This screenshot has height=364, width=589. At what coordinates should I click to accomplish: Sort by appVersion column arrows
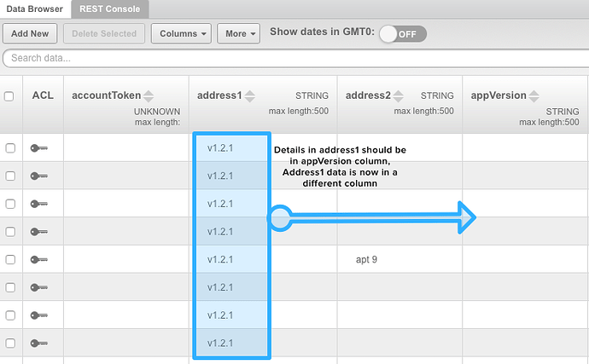(x=534, y=96)
